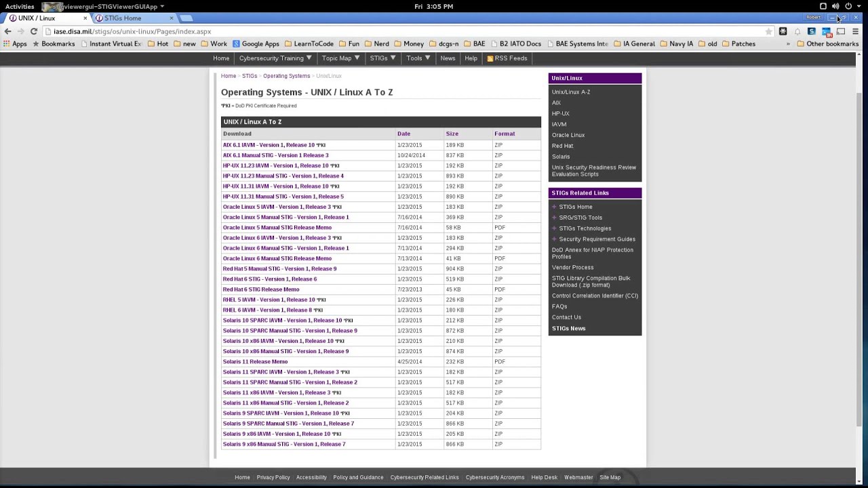Click the Help Desk footer link

click(x=544, y=477)
